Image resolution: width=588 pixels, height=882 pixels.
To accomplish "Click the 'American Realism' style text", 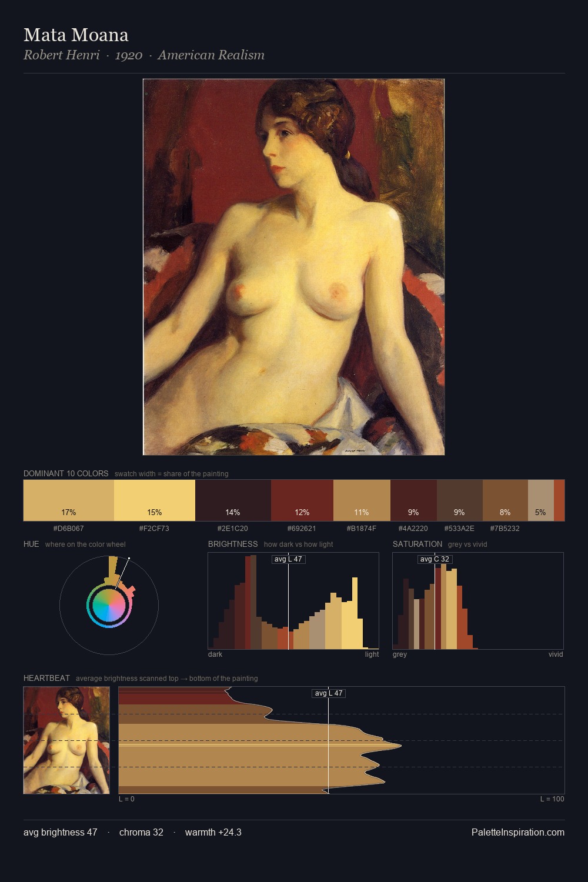I will pos(211,55).
